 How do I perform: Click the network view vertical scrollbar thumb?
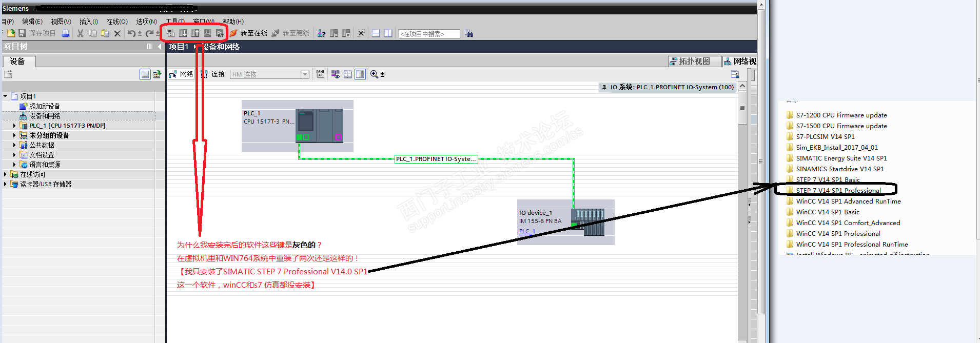click(x=742, y=109)
